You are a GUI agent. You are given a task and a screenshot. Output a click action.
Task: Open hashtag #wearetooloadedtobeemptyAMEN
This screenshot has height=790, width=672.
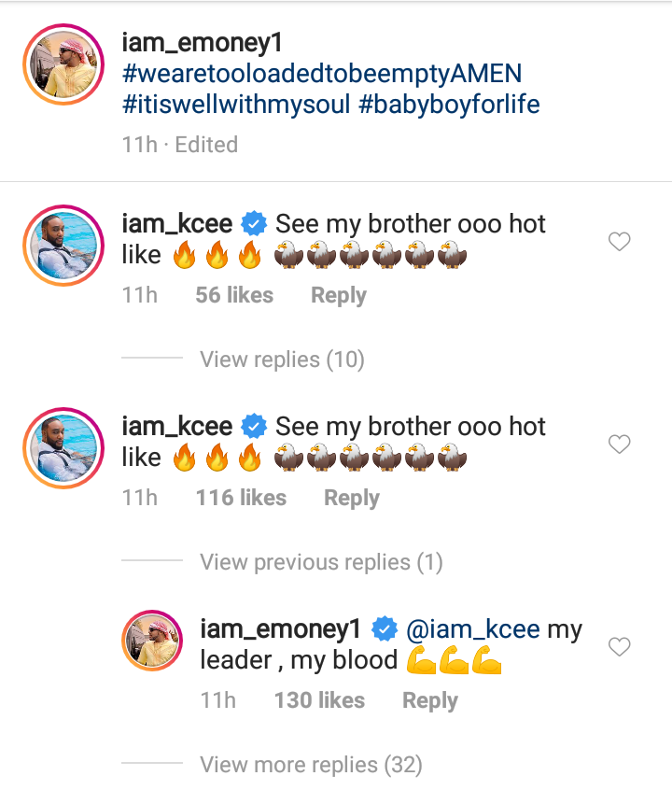click(x=322, y=73)
